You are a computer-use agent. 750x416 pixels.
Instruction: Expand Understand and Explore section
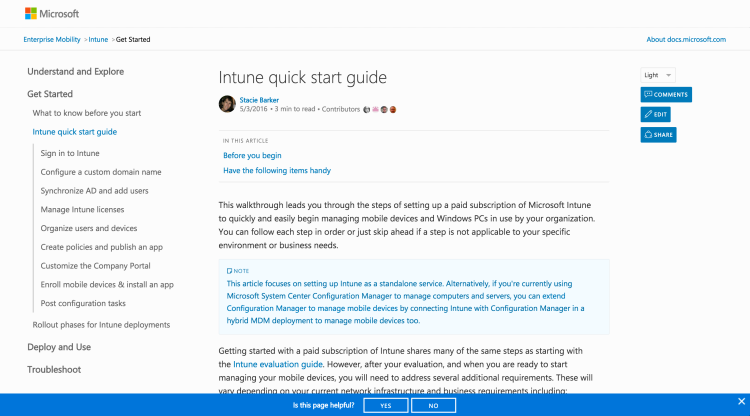(x=76, y=72)
